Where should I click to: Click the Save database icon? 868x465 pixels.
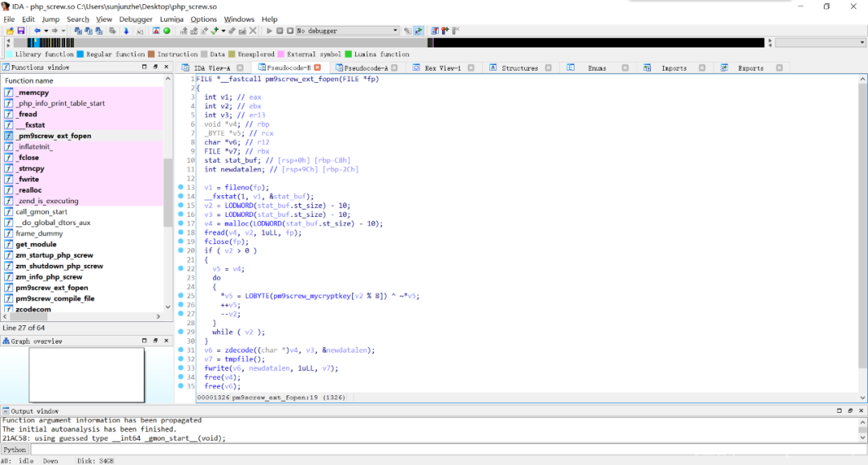point(21,31)
